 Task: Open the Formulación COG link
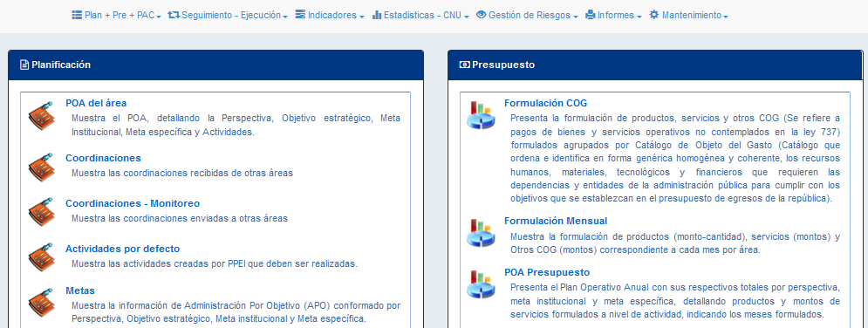(x=545, y=103)
